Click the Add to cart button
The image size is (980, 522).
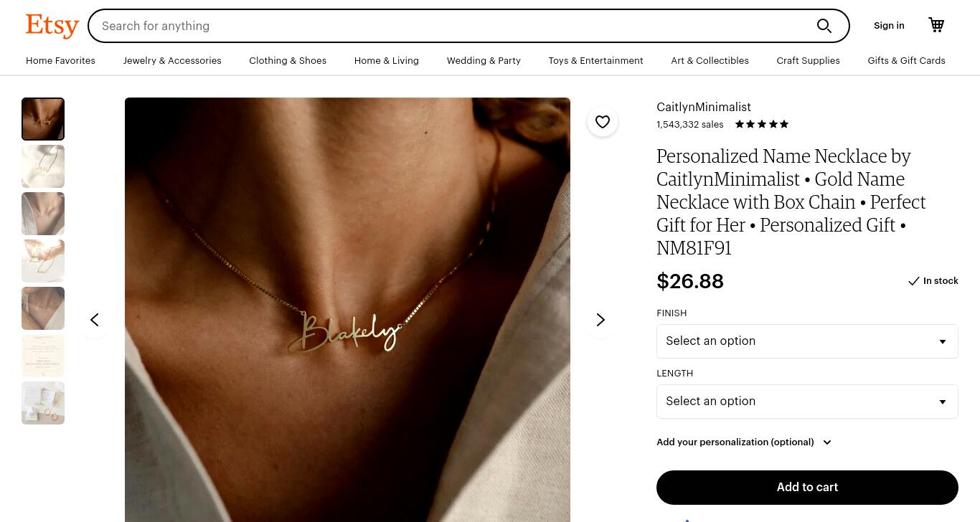point(807,488)
